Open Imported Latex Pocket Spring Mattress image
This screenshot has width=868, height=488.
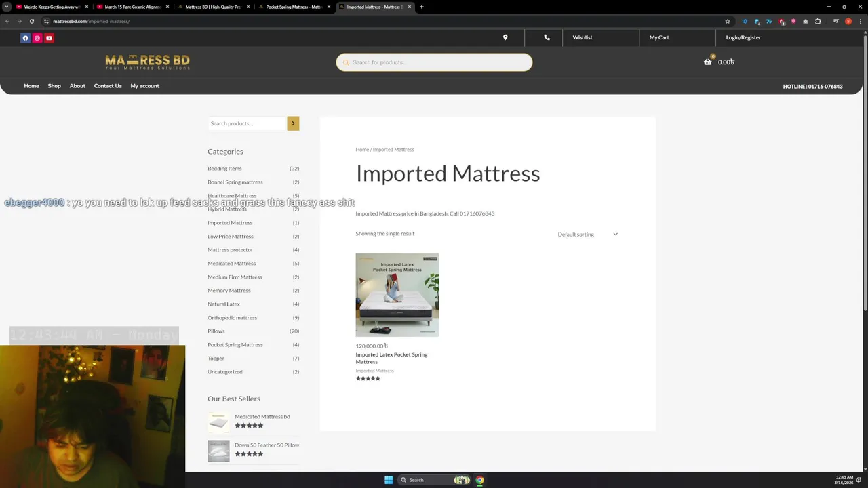click(397, 295)
